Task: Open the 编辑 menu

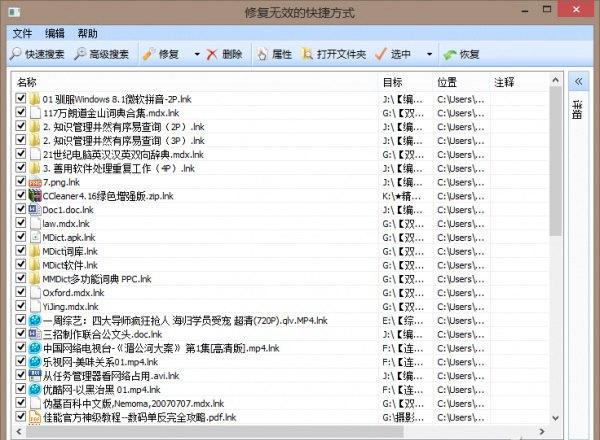Action: 55,34
